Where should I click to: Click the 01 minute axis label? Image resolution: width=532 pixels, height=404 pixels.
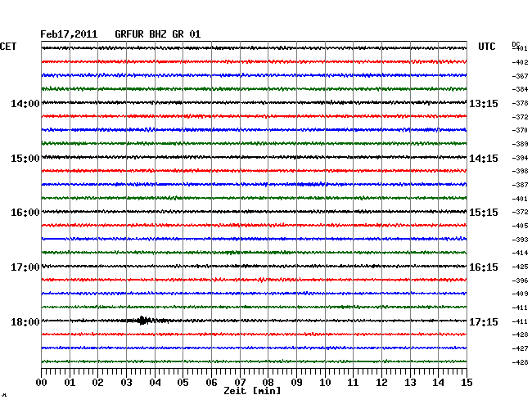(70, 383)
